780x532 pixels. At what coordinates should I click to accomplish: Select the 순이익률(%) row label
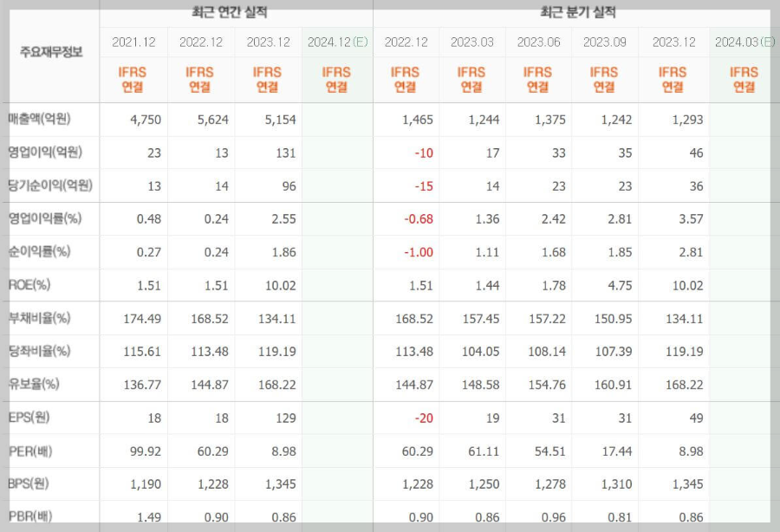click(x=40, y=251)
